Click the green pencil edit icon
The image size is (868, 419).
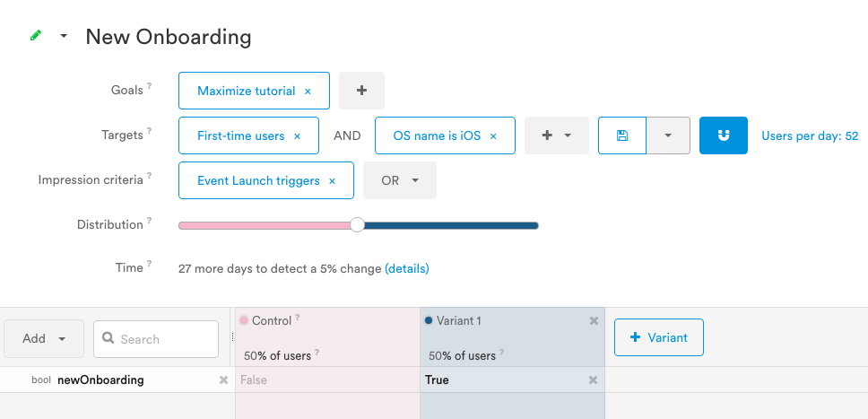pos(36,36)
